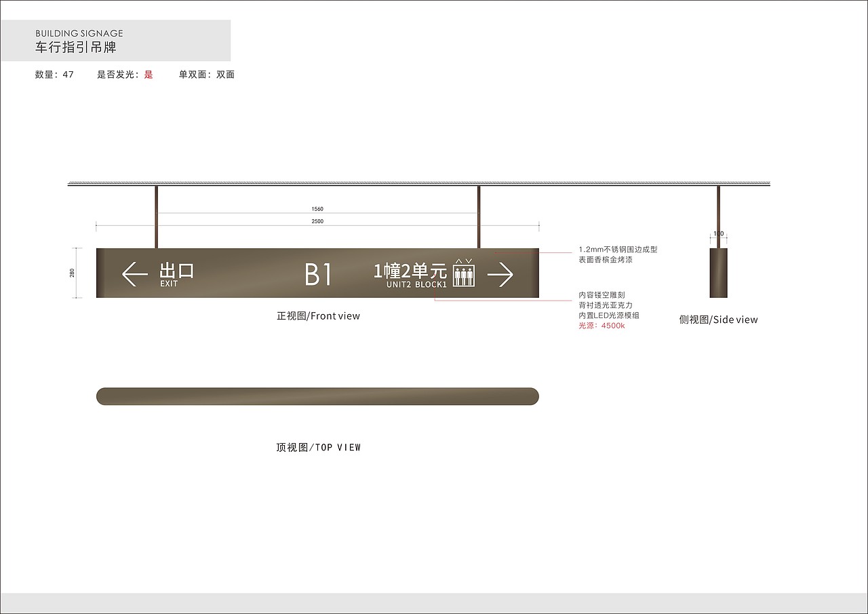Select the 出口 text on the sign
The image size is (868, 614).
[177, 271]
